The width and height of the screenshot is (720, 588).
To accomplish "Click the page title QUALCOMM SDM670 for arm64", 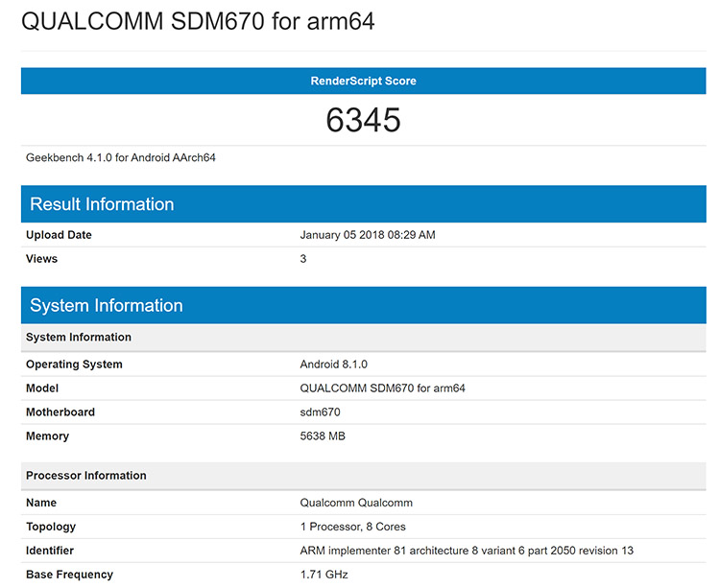I will point(198,21).
